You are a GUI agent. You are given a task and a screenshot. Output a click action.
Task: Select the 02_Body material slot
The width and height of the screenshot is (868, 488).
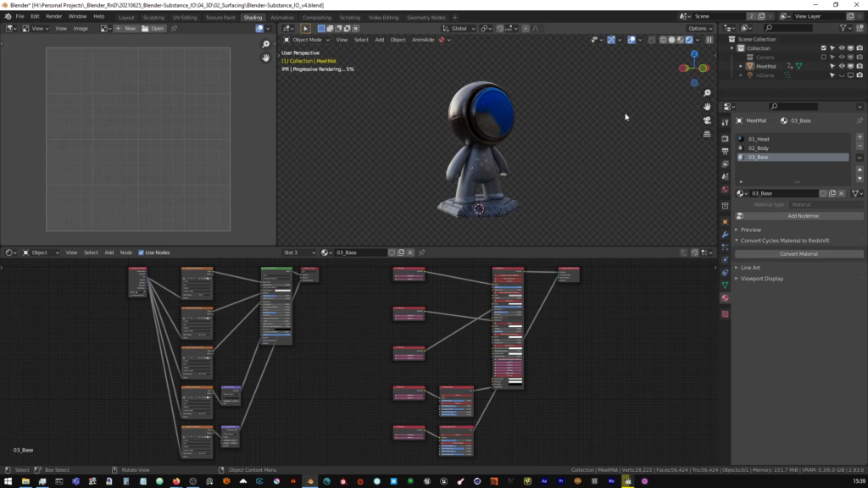pos(793,148)
